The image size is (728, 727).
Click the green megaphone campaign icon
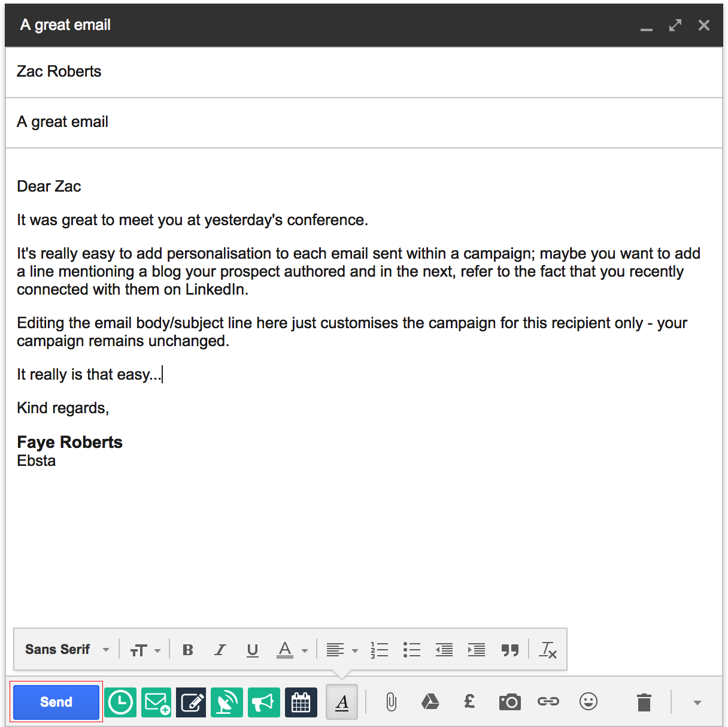tap(263, 702)
